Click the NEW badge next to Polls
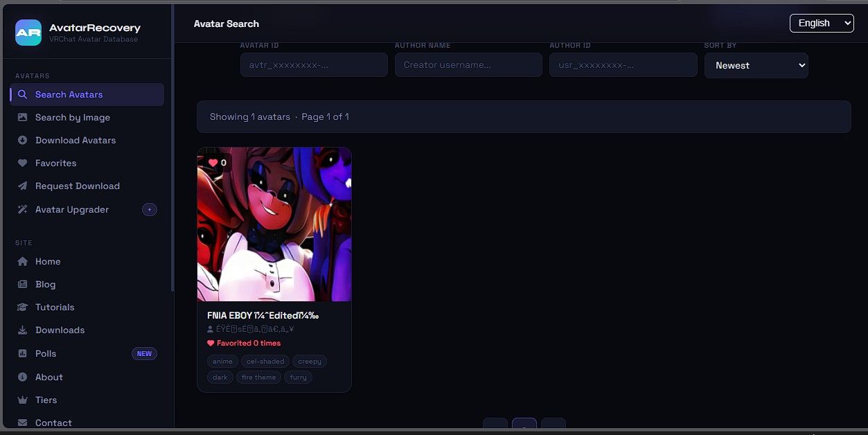 (x=144, y=353)
